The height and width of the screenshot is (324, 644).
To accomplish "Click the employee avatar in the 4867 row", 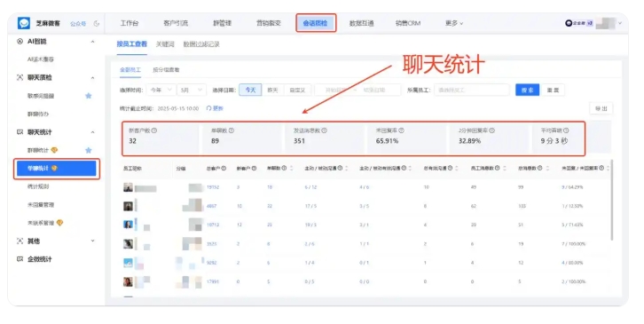I will click(x=128, y=206).
